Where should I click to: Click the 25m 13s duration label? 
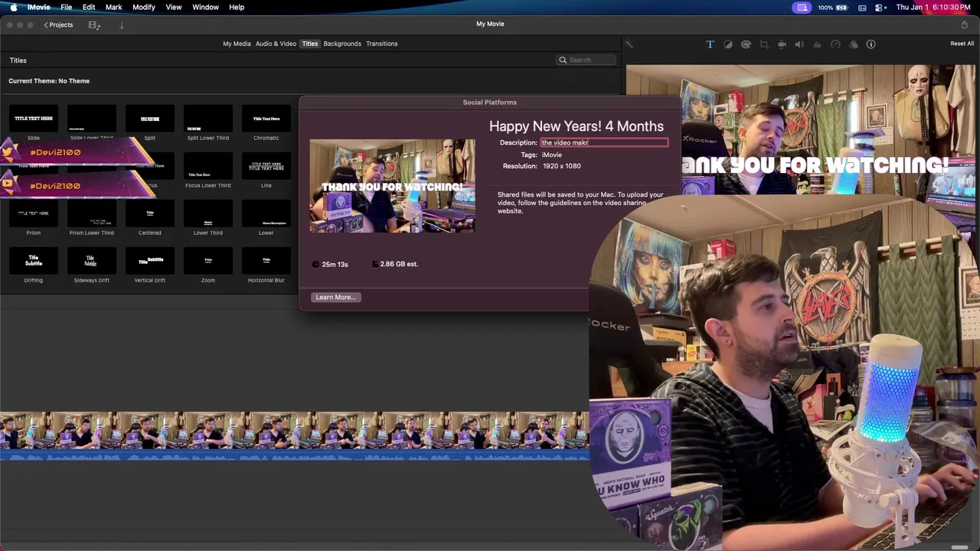point(335,264)
